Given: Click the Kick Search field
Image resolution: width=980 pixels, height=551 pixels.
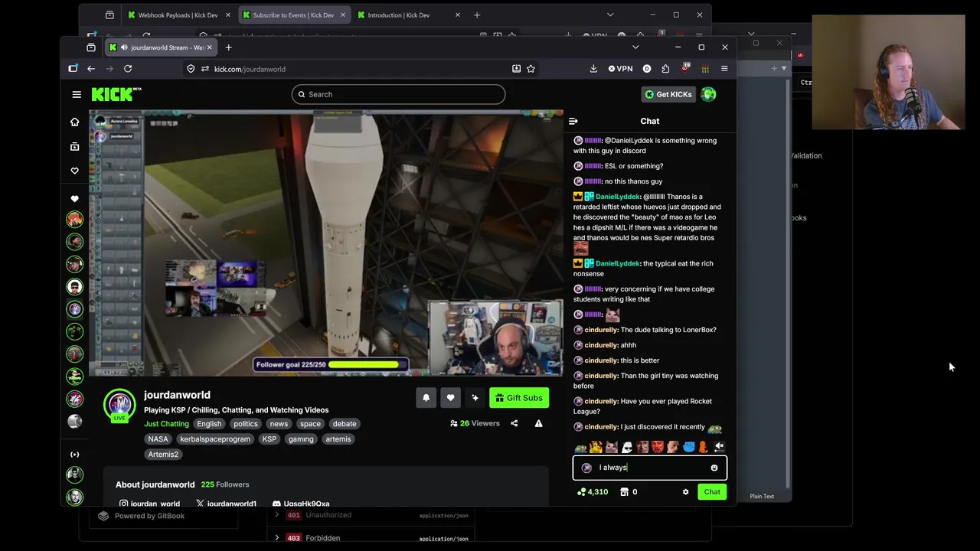Looking at the screenshot, I should point(398,94).
